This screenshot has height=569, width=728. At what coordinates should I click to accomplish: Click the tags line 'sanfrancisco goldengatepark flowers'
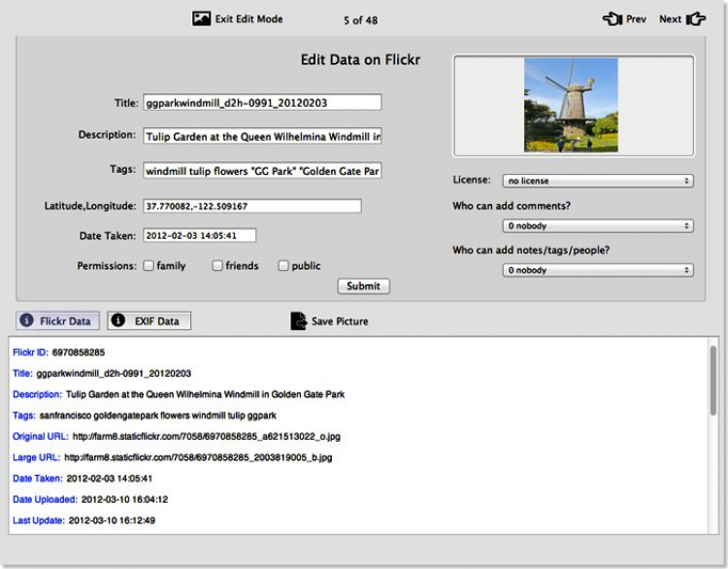click(158, 416)
